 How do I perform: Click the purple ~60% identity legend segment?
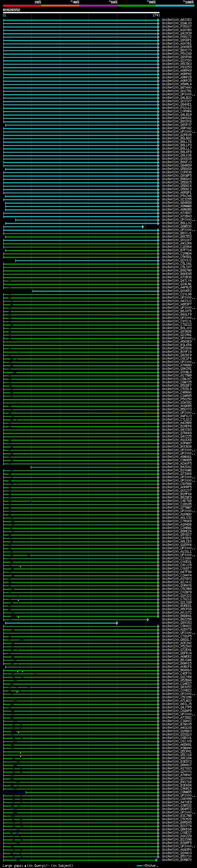click(99, 6)
